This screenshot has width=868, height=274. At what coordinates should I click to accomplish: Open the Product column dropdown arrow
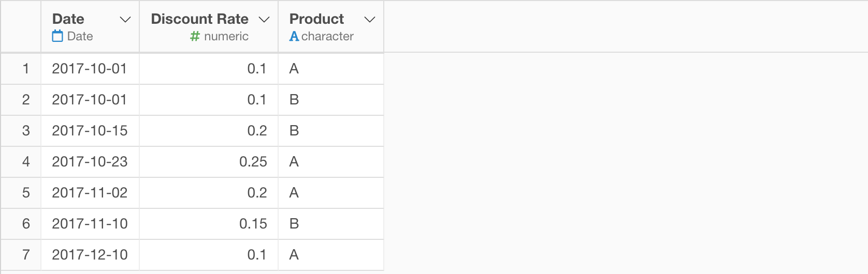coord(369,20)
